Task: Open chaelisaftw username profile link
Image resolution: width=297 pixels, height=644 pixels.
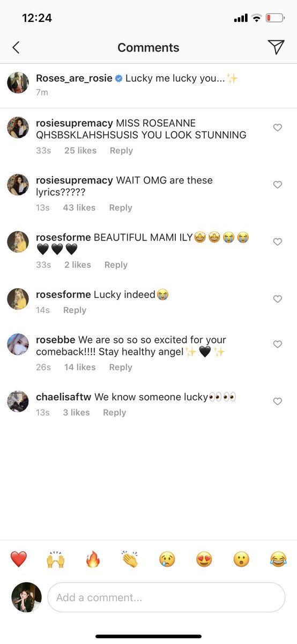Action: 64,397
